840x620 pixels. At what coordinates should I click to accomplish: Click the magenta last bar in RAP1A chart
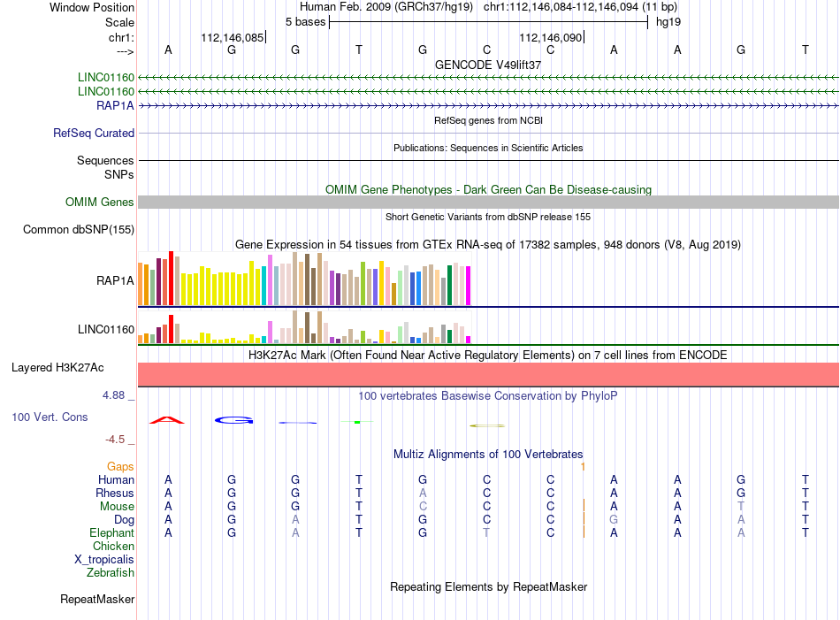pyautogui.click(x=469, y=286)
